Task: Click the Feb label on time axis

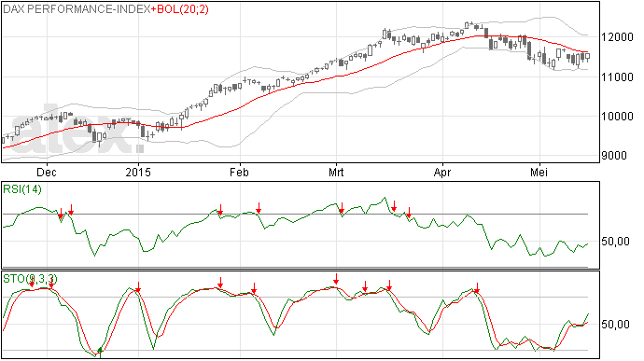Action: click(x=239, y=172)
